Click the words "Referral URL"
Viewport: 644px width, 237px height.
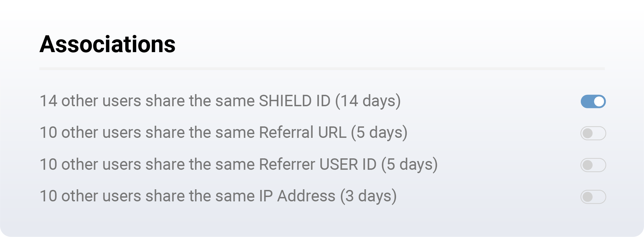303,132
